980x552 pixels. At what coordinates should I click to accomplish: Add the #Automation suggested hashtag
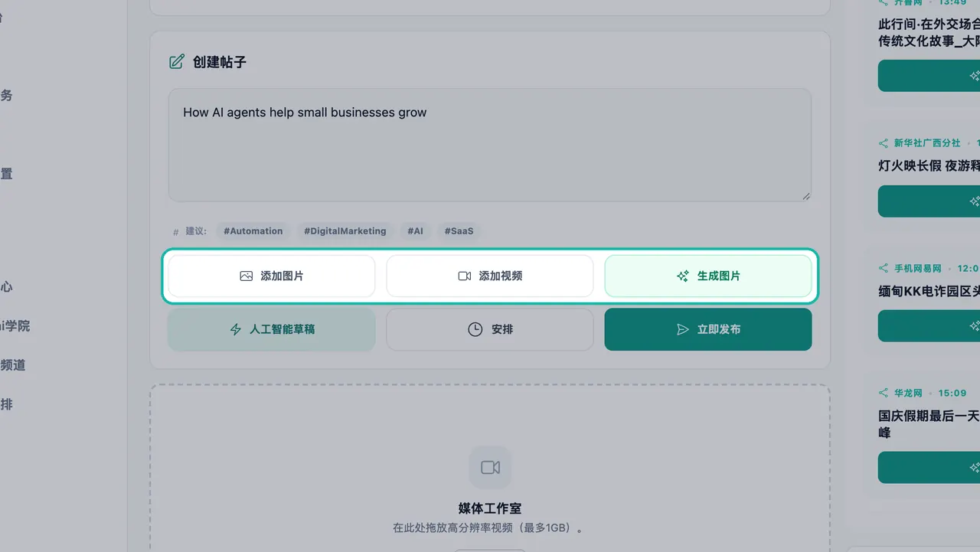pyautogui.click(x=253, y=231)
